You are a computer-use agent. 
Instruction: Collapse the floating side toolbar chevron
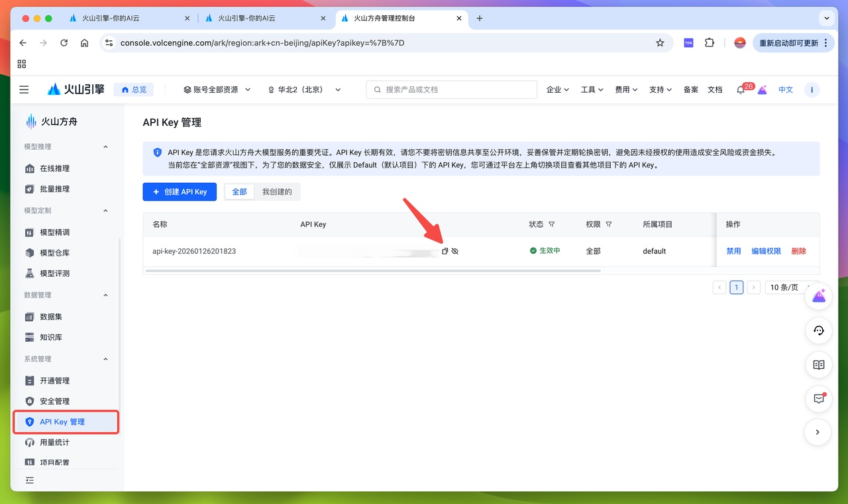click(x=818, y=432)
